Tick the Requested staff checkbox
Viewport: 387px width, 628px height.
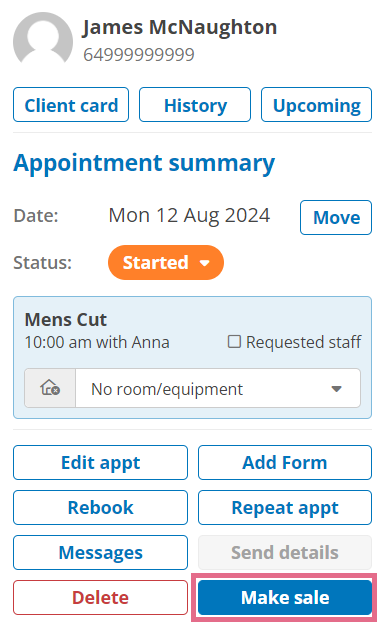pos(234,342)
